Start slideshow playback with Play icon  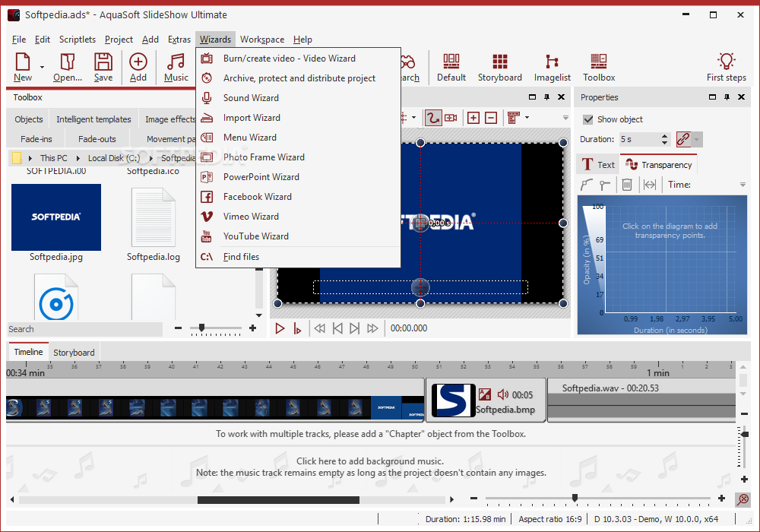tap(280, 328)
